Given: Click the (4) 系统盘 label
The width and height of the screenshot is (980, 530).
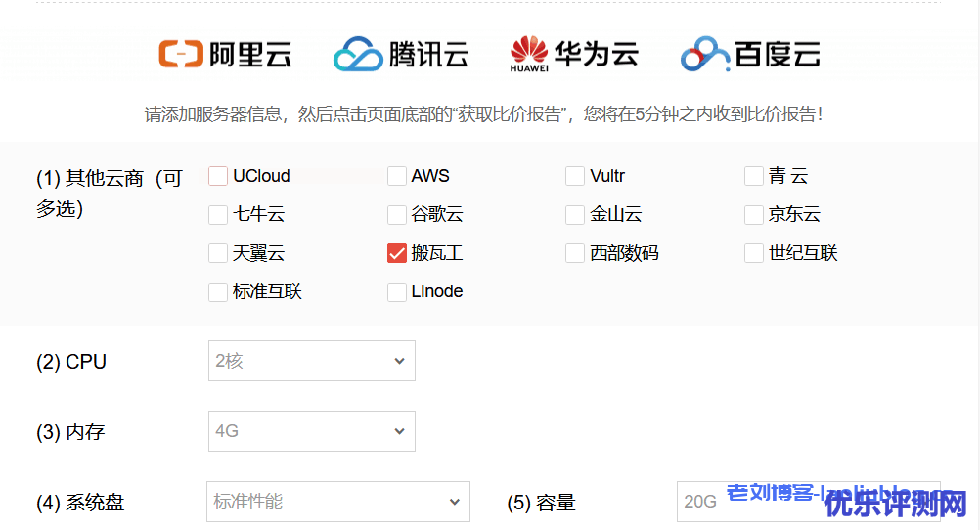Looking at the screenshot, I should point(80,503).
